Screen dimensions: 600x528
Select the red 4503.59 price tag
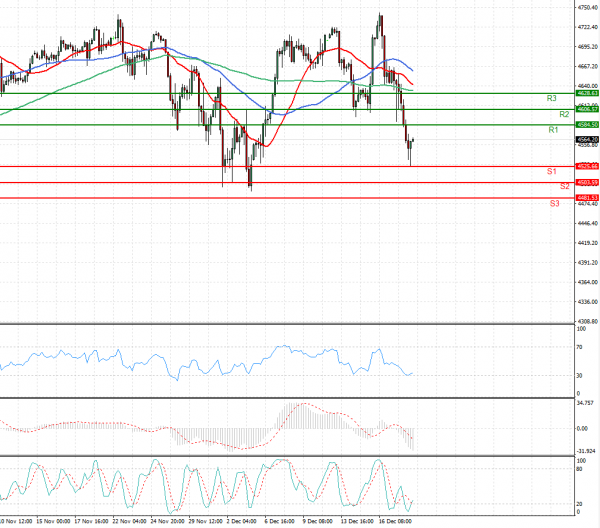pos(587,183)
